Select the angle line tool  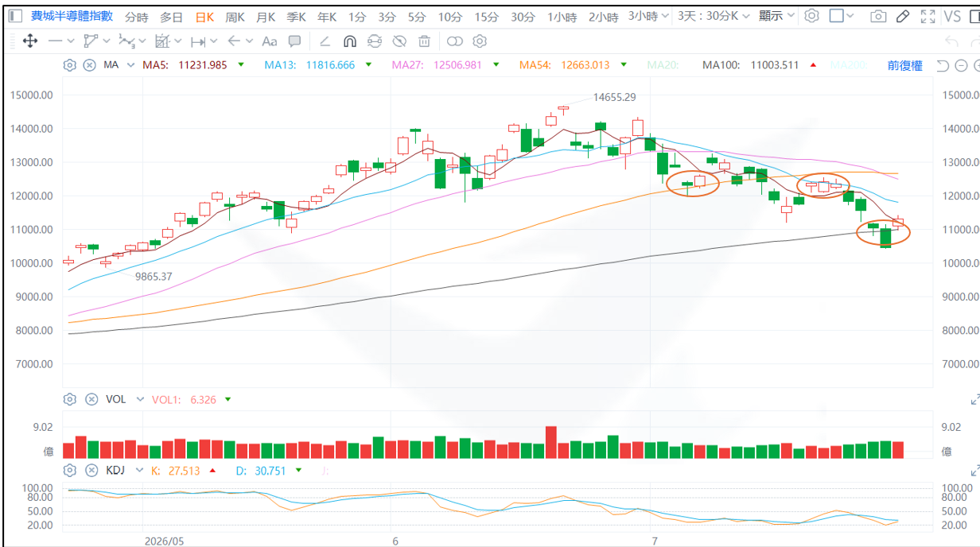pyautogui.click(x=325, y=41)
